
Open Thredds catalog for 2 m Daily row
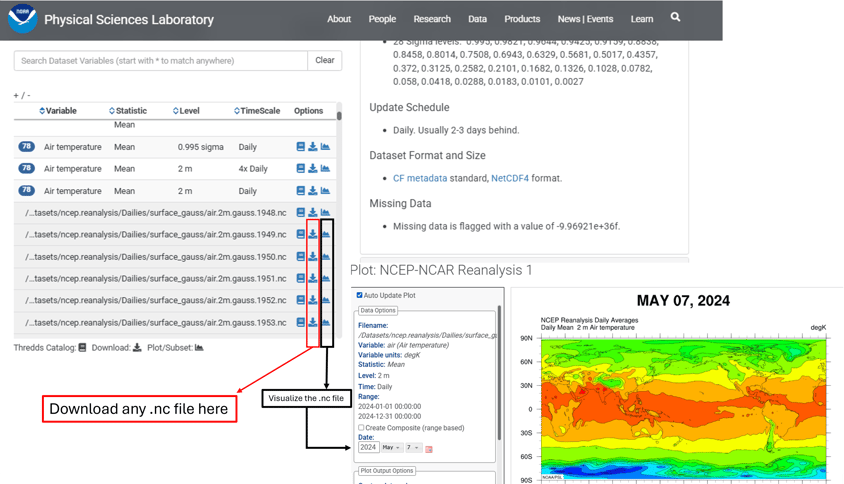[301, 191]
